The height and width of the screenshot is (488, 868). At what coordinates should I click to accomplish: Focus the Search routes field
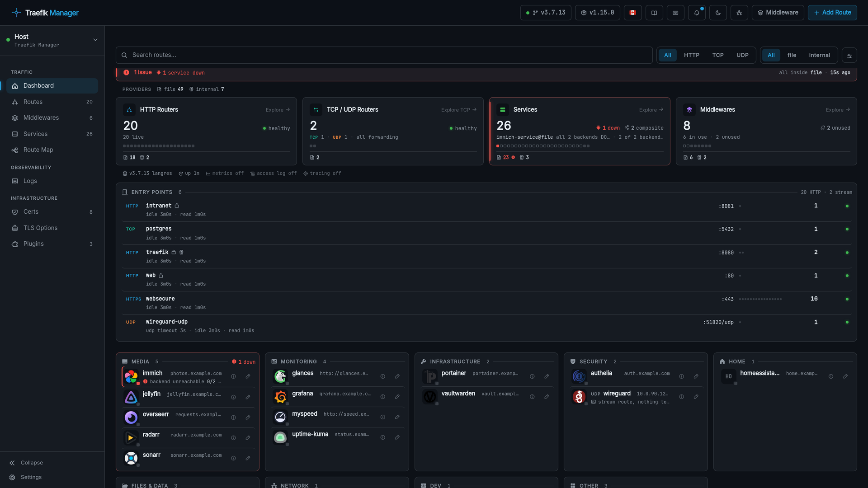[x=384, y=55]
